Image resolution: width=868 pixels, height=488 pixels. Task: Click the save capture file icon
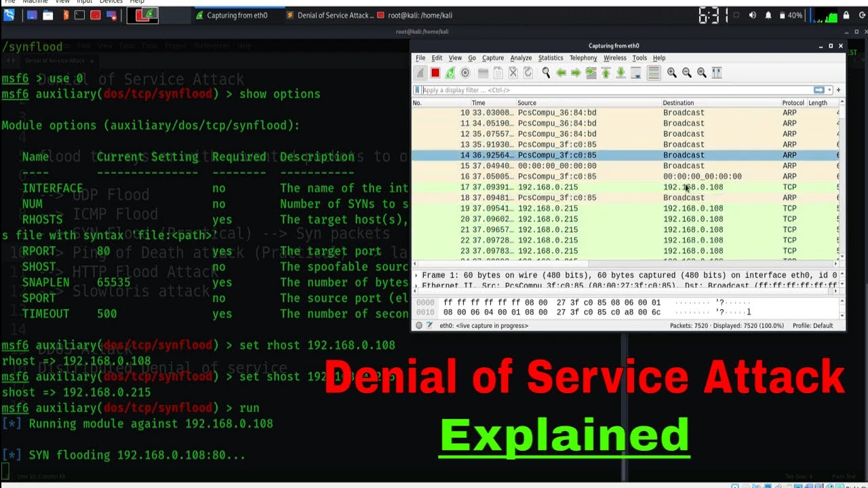point(498,73)
